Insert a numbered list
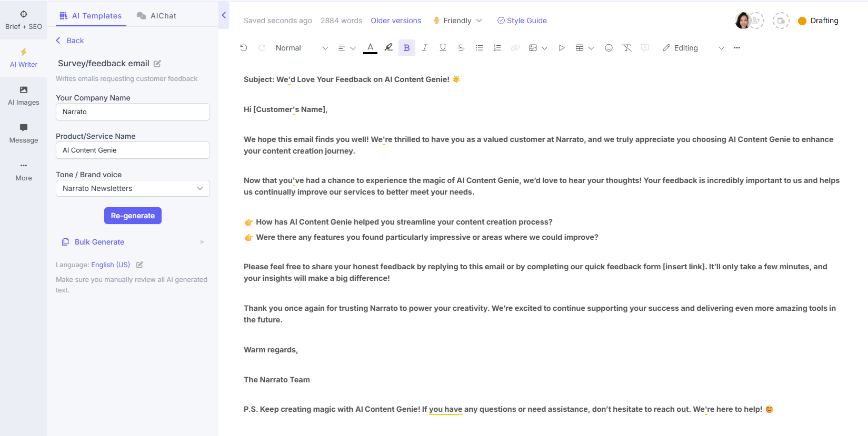Viewport: 868px width, 436px height. (x=497, y=48)
